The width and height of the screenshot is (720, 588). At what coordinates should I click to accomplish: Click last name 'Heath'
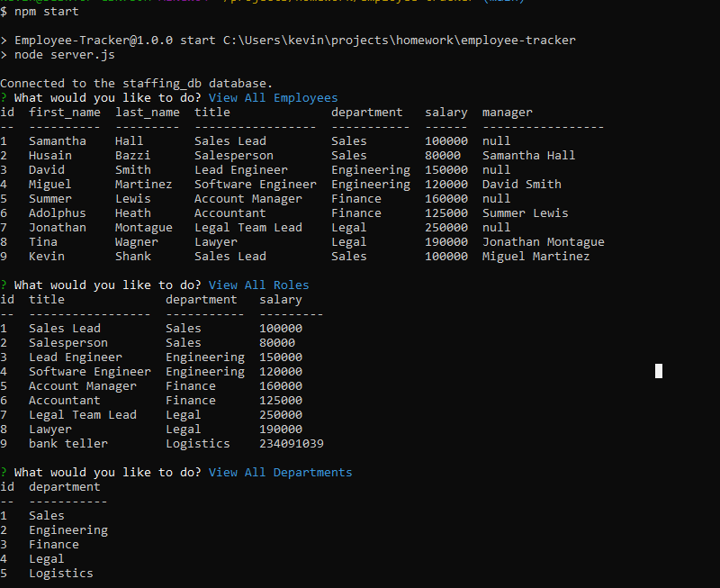[132, 213]
